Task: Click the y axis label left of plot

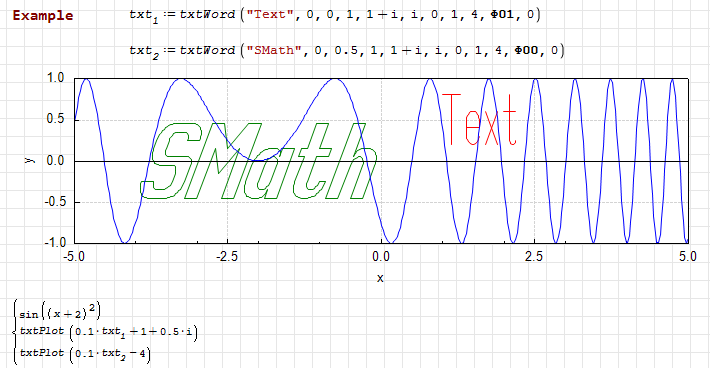Action: tap(29, 160)
